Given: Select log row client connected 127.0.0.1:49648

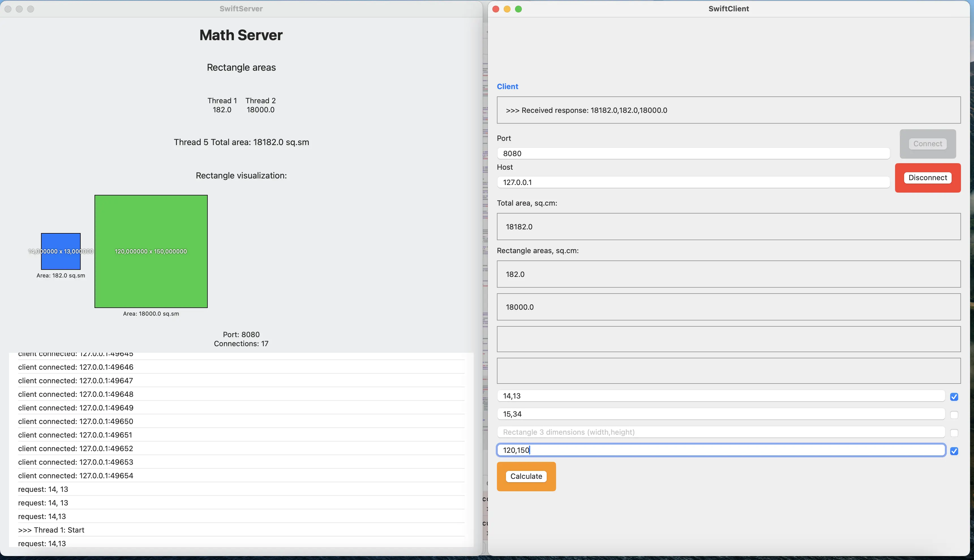Looking at the screenshot, I should [241, 394].
